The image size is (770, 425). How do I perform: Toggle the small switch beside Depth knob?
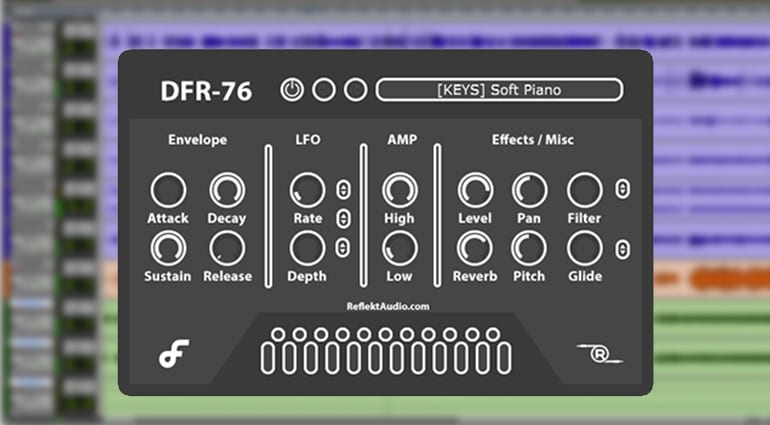click(343, 248)
